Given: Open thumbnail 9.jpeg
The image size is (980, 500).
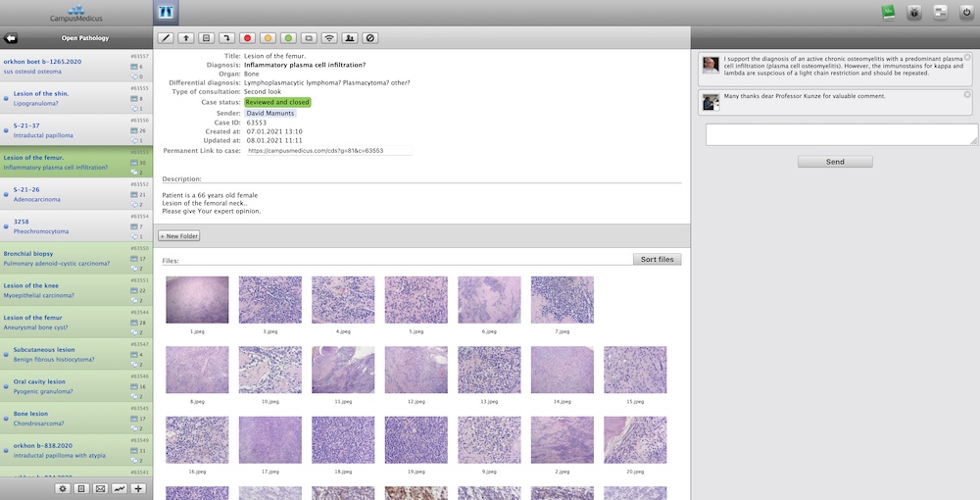Looking at the screenshot, I should [489, 440].
